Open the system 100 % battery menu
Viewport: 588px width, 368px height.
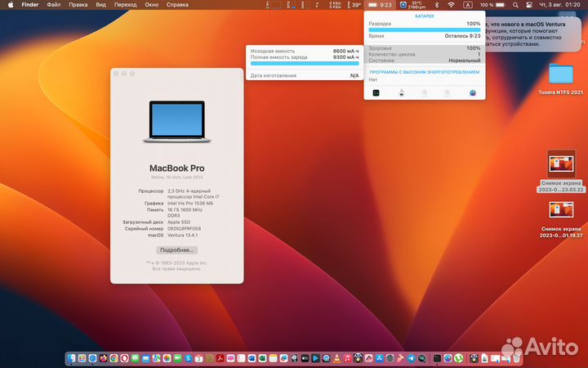tap(492, 5)
